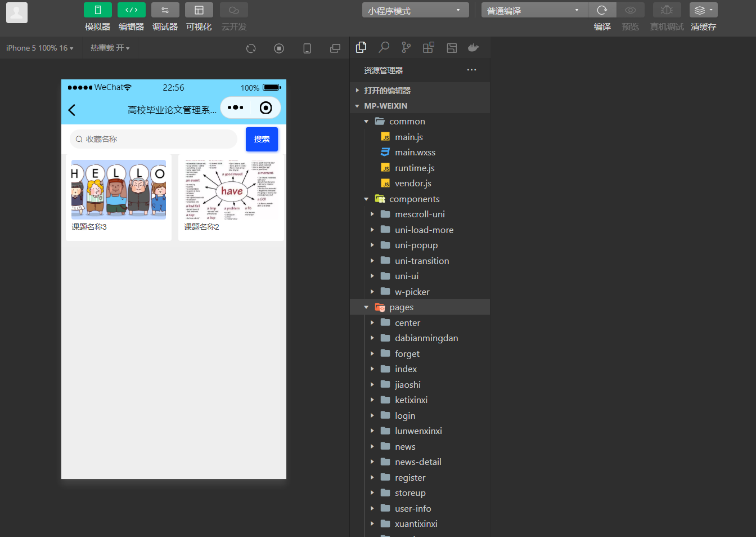
Task: Open the iPhone 5 device selector dropdown
Action: coord(40,48)
